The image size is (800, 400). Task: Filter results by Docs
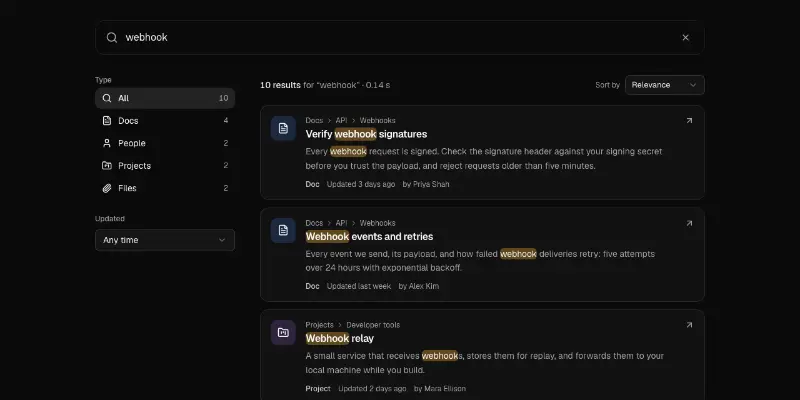[x=165, y=121]
